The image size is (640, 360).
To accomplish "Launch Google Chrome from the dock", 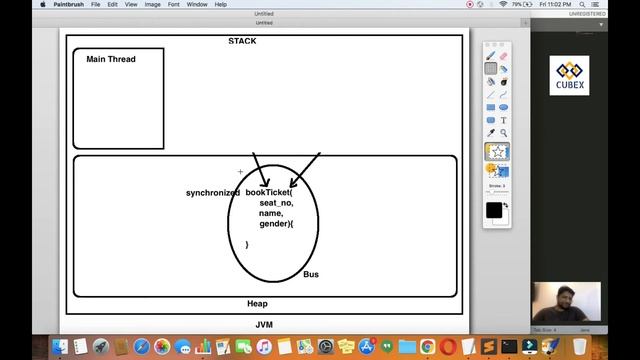I will [x=427, y=347].
